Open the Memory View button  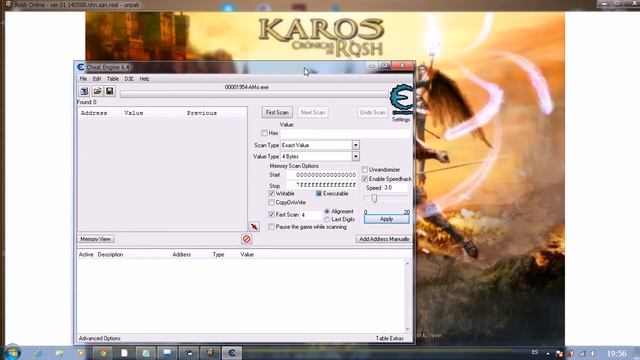[96, 239]
